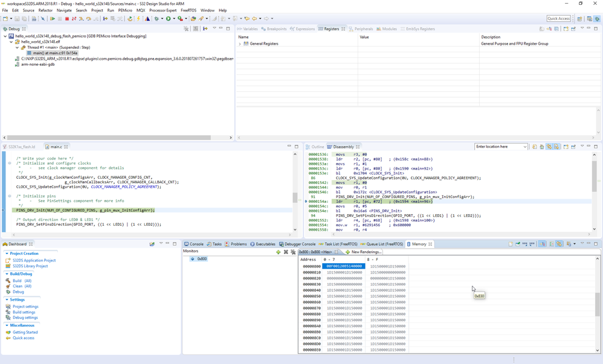Toggle Instruction Stepping Mode in main toolbar
603x364 pixels.
point(105,19)
